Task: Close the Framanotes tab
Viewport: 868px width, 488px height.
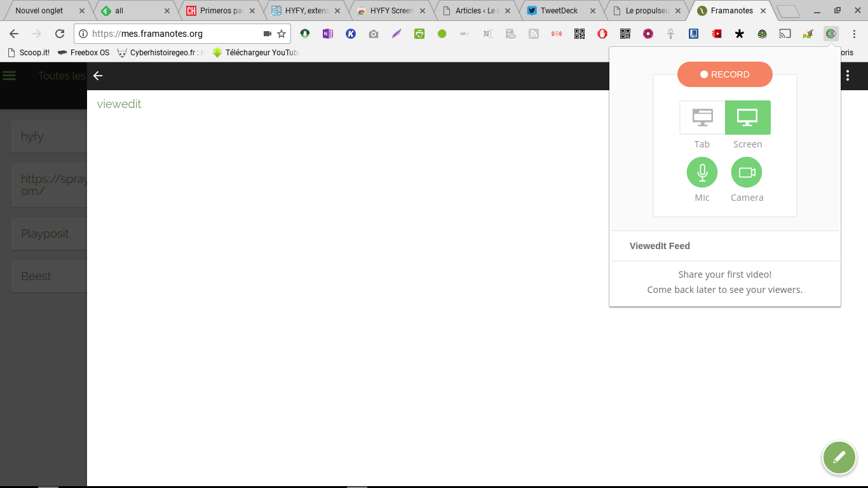Action: click(x=763, y=11)
